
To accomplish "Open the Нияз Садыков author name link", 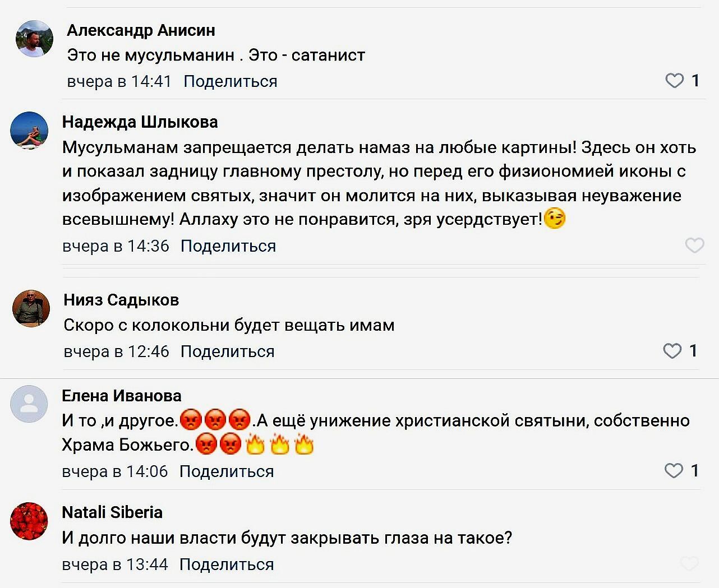I will point(121,300).
